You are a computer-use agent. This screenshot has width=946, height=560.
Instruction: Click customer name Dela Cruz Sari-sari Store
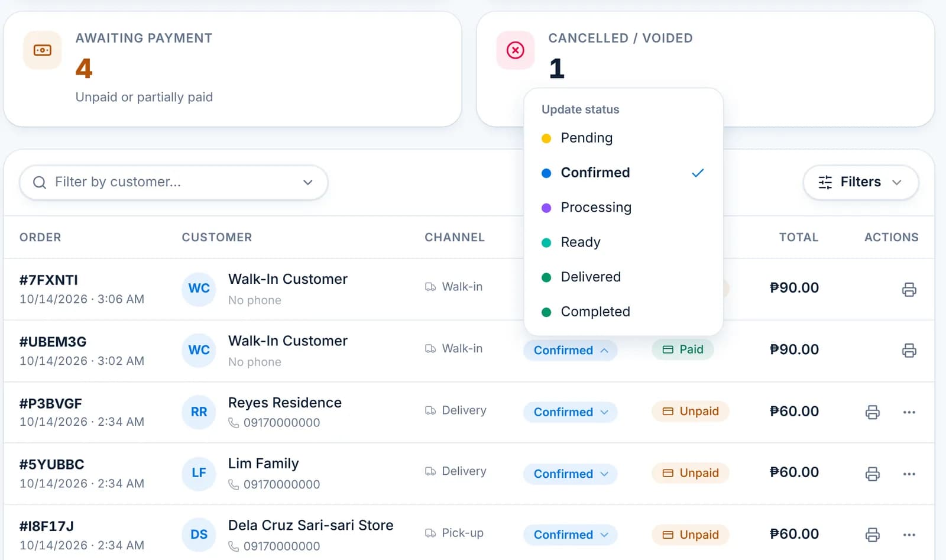point(311,525)
